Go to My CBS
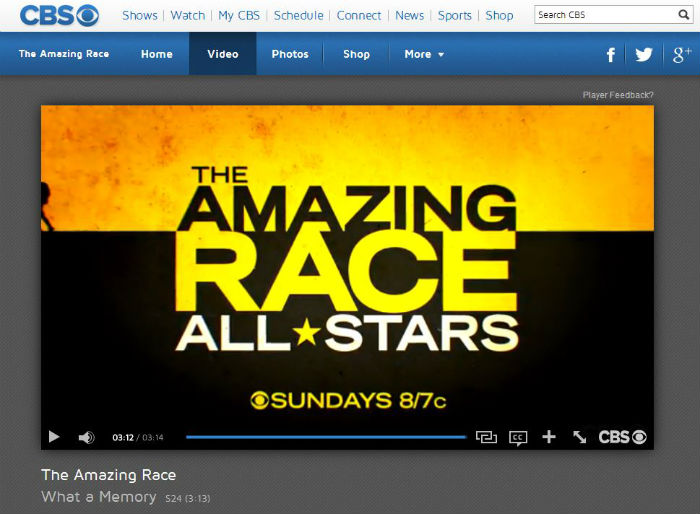 click(x=239, y=15)
